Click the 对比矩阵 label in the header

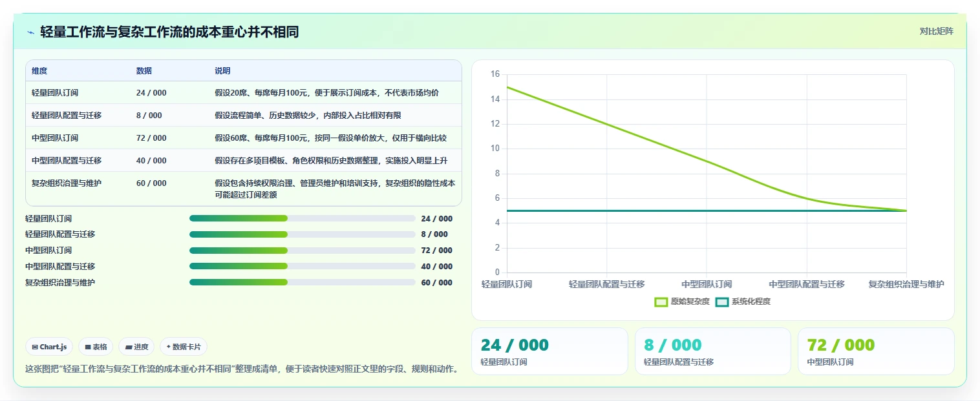pos(936,31)
